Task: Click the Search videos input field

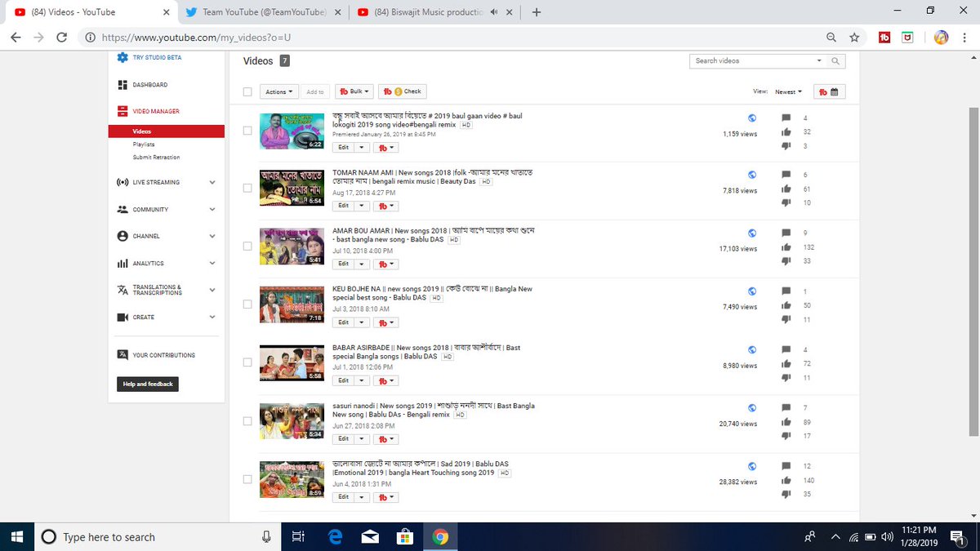Action: coord(751,60)
